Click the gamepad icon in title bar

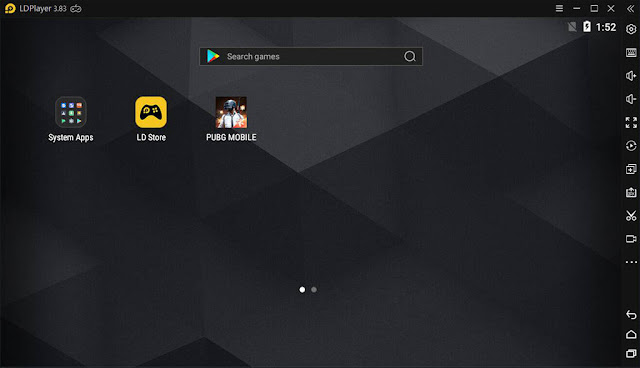coord(76,8)
